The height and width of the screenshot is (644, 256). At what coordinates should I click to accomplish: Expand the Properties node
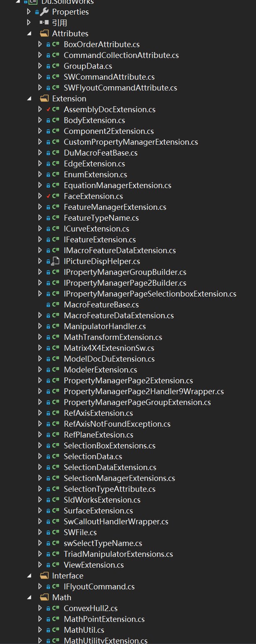29,12
